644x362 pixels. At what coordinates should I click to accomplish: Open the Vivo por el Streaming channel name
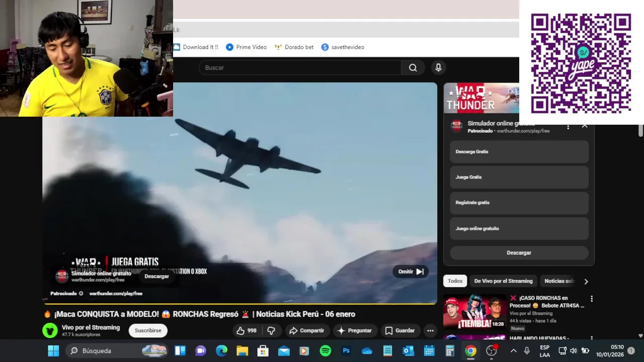click(x=91, y=327)
